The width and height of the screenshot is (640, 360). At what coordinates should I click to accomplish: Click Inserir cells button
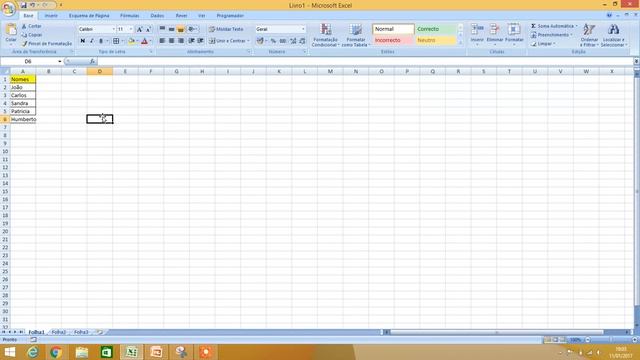coord(477,34)
